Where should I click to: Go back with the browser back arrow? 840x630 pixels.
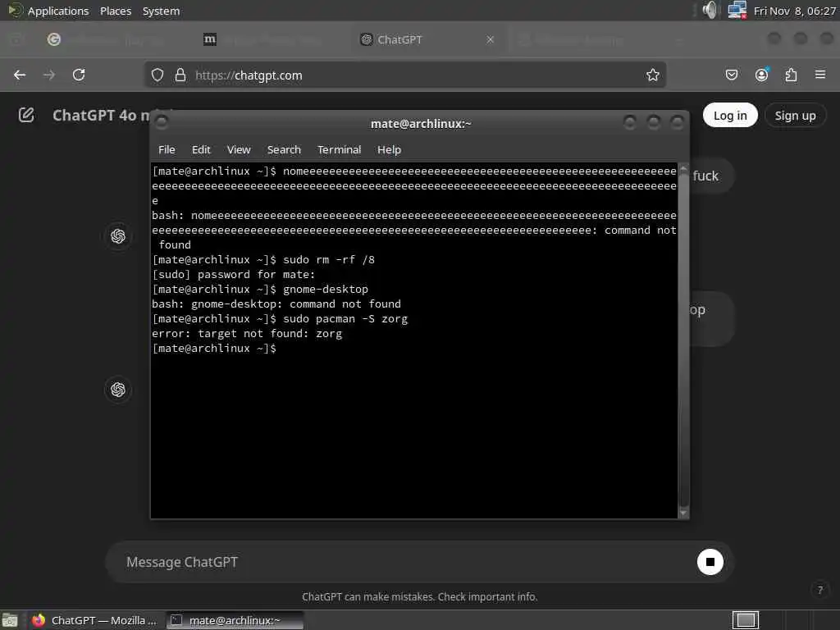[20, 75]
